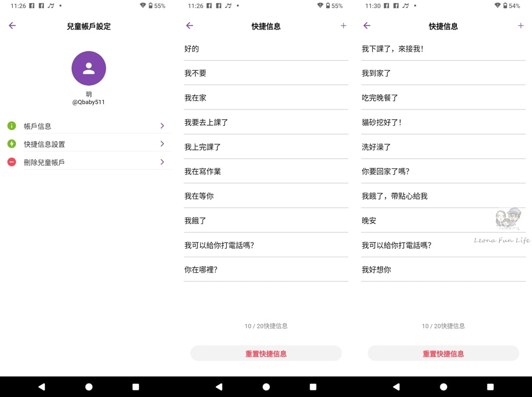Tap the plus icon on the 11:30 快捷信息 screen

pos(520,26)
